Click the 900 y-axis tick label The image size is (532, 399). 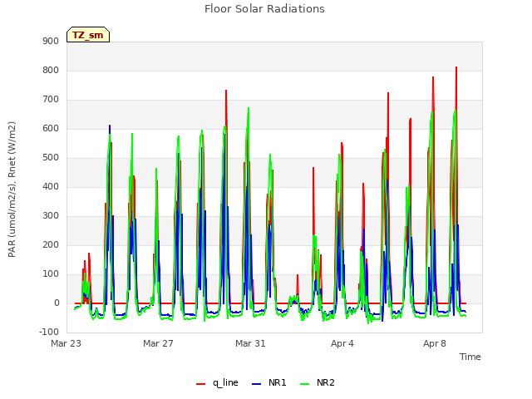tap(51, 41)
